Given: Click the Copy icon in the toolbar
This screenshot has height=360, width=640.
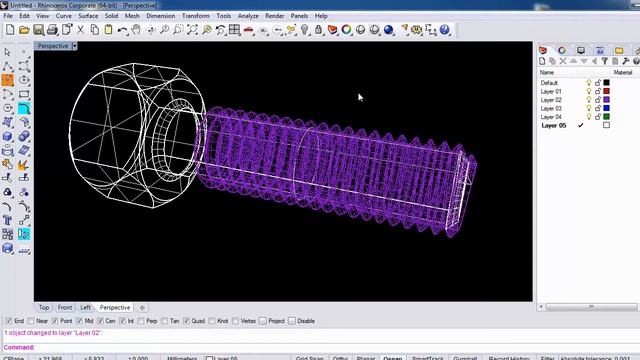Looking at the screenshot, I should (x=94, y=29).
